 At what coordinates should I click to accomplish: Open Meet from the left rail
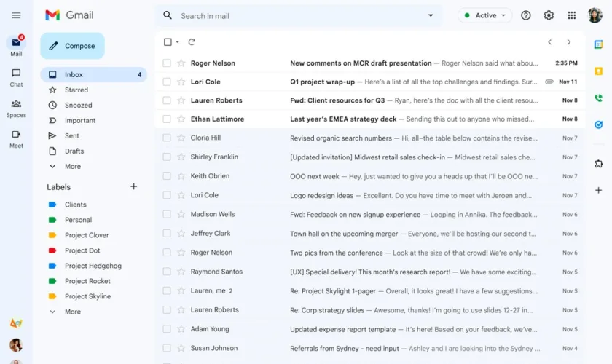pyautogui.click(x=16, y=138)
